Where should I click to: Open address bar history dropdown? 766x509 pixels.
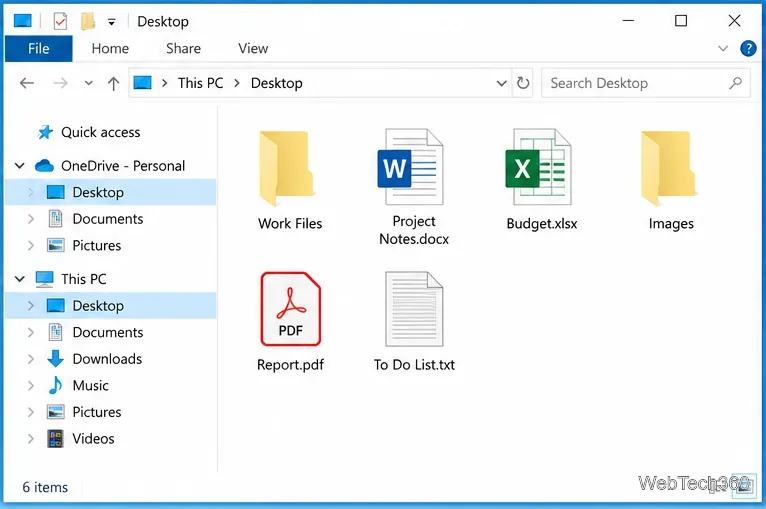(501, 83)
